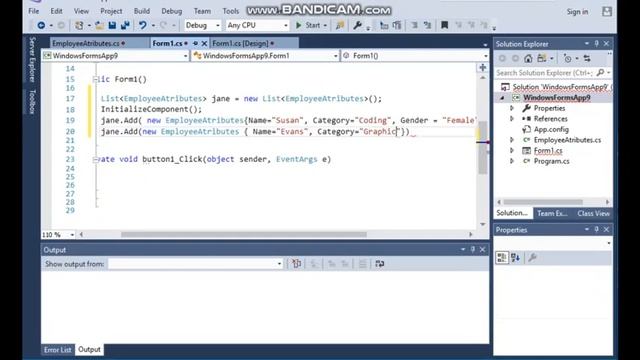
Task: Select App.config in Solution Explorer
Action: tap(551, 129)
